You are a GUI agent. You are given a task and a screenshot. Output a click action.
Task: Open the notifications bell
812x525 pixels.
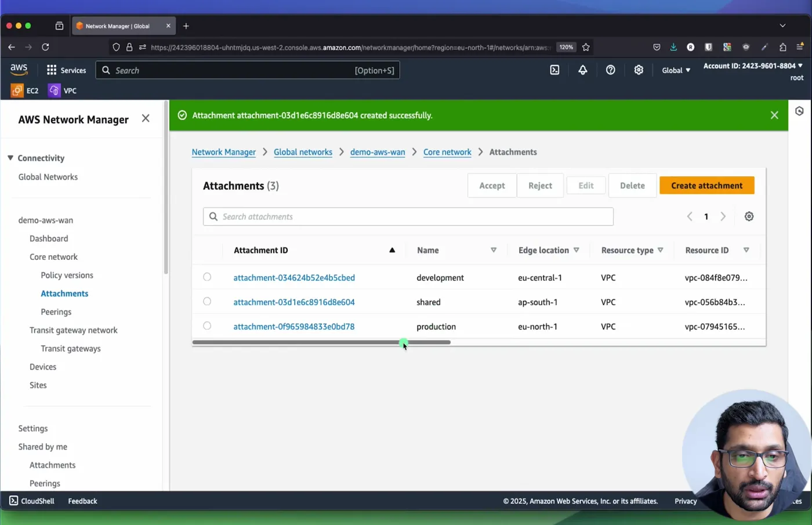[582, 70]
